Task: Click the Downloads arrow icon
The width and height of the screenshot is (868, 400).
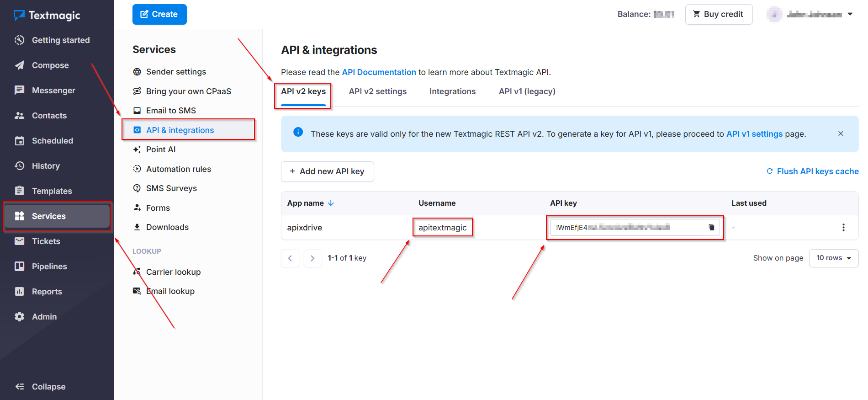Action: coord(137,227)
